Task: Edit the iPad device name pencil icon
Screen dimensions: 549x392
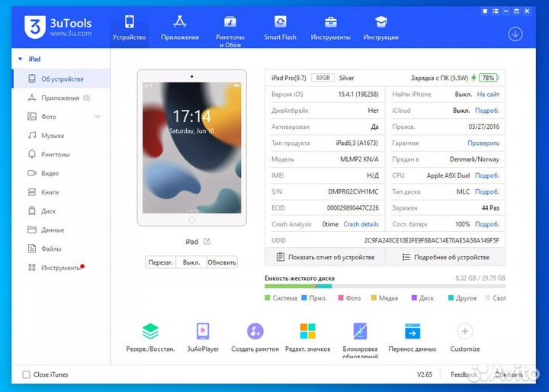Action: click(x=207, y=242)
